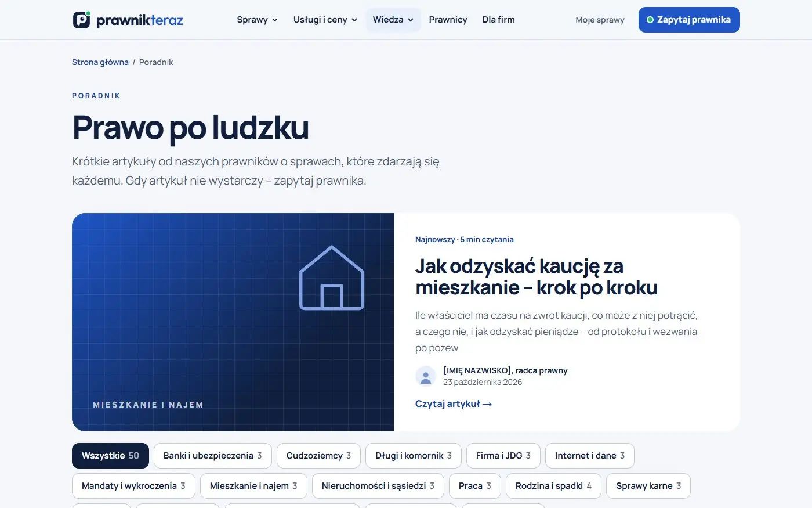Screen dimensions: 812x508
Task: Open the Wiedza dropdown menu
Action: click(x=393, y=20)
